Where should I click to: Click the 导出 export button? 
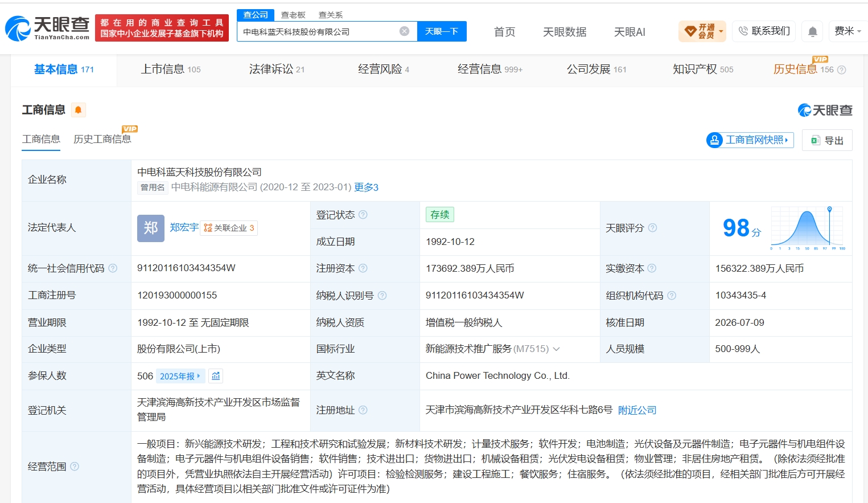[827, 140]
